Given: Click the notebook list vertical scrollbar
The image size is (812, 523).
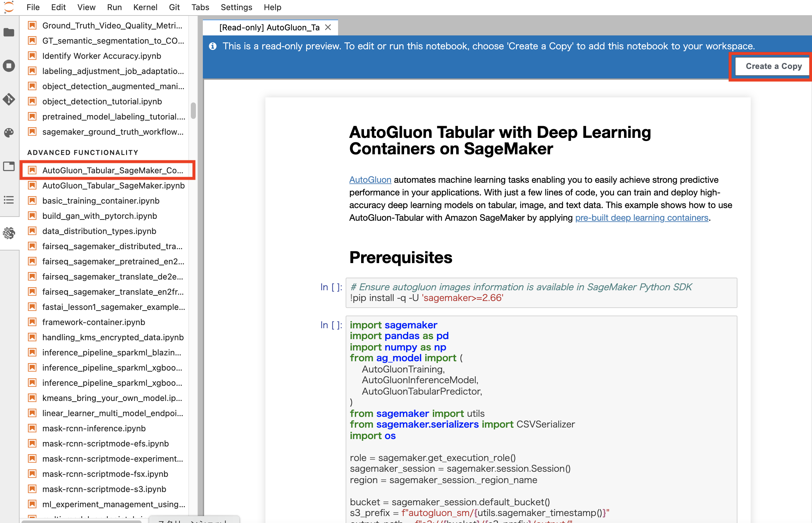Looking at the screenshot, I should point(193,110).
